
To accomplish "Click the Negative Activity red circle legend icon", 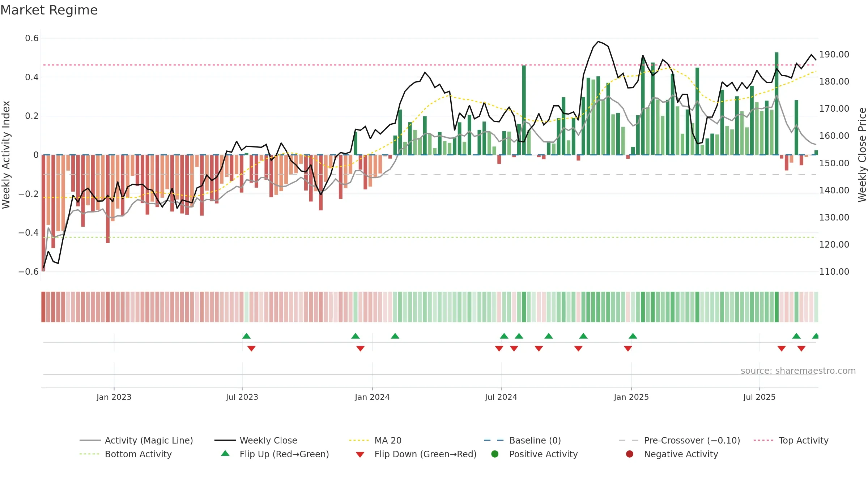I will pos(630,454).
